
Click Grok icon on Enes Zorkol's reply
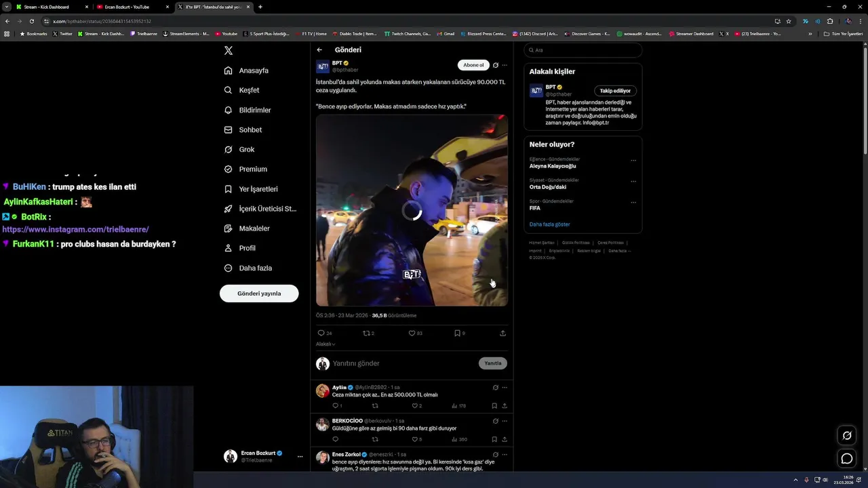tap(496, 455)
